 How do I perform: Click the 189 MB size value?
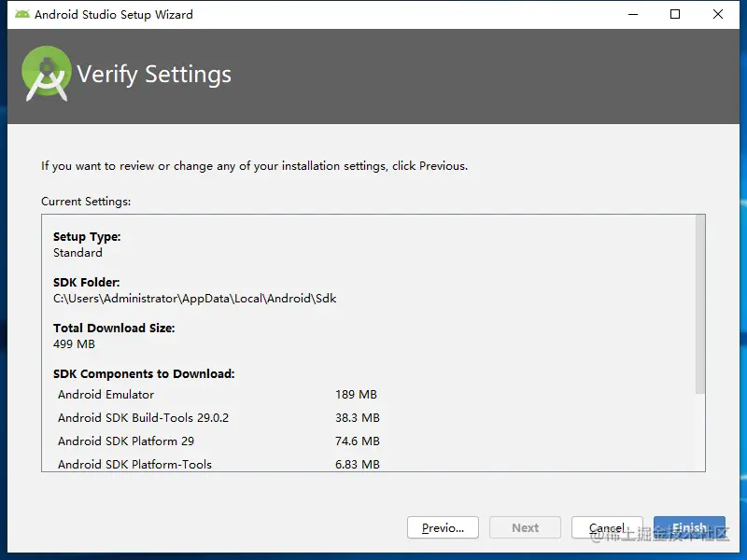356,394
